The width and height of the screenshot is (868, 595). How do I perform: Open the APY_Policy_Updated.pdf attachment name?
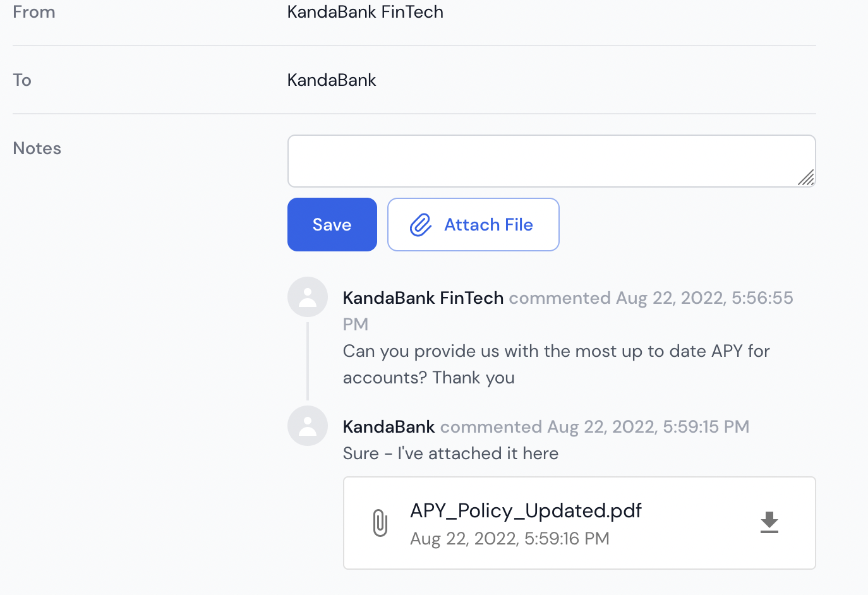526,510
